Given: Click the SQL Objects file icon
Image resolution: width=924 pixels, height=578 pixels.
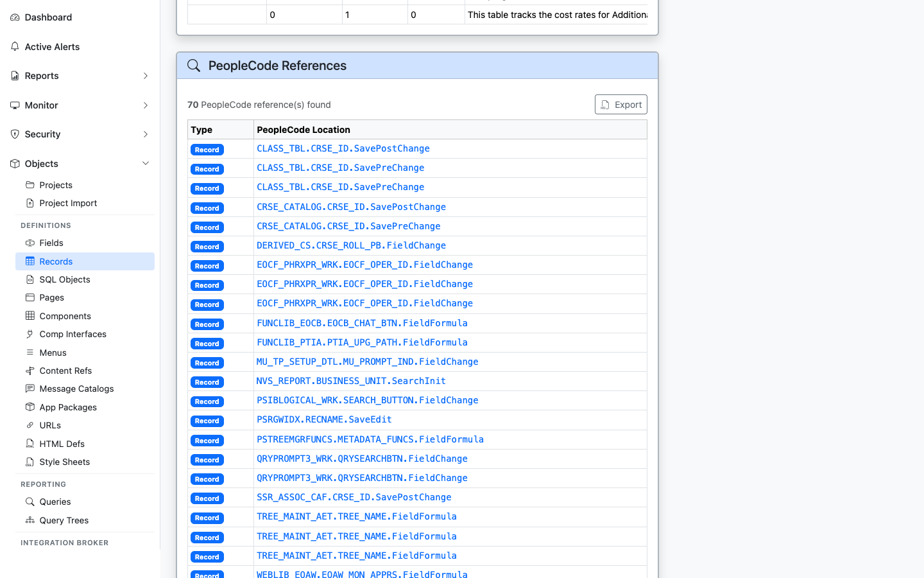Looking at the screenshot, I should click(30, 279).
